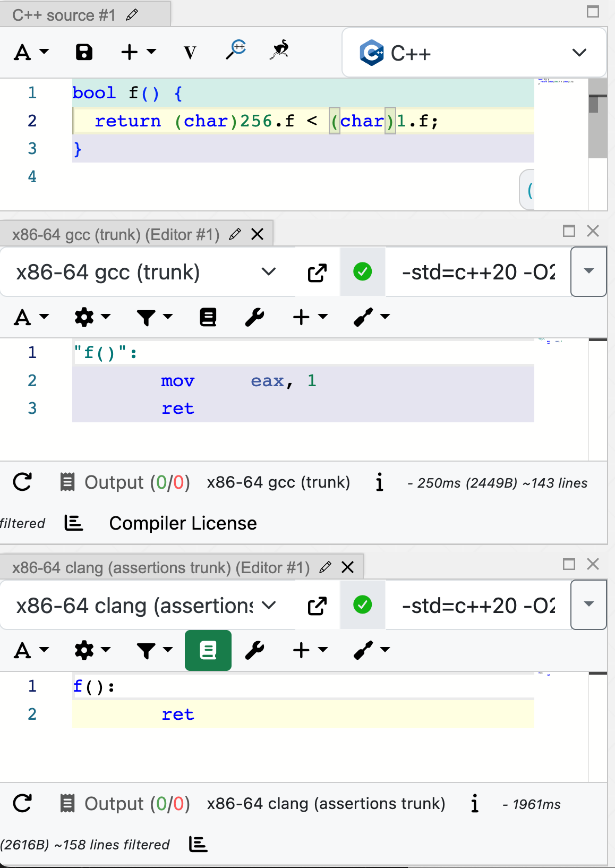Open gcc output filter options funnel
Viewport: 615px width, 868px height.
pos(153,317)
